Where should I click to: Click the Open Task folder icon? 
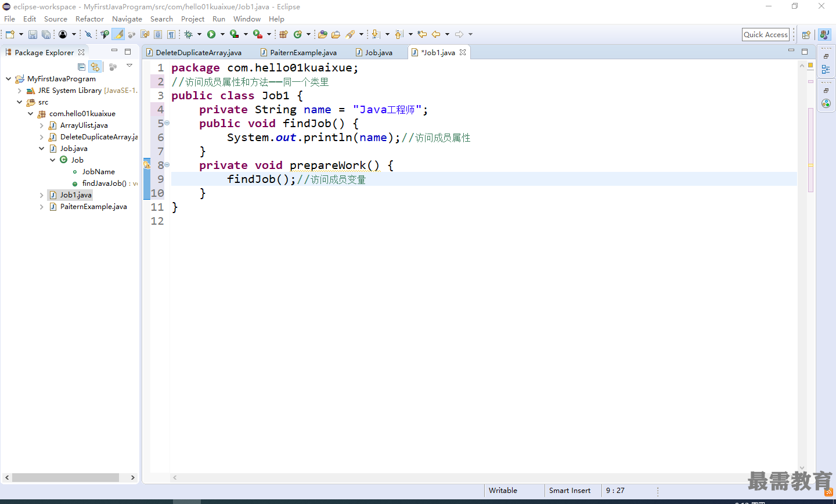click(x=336, y=34)
